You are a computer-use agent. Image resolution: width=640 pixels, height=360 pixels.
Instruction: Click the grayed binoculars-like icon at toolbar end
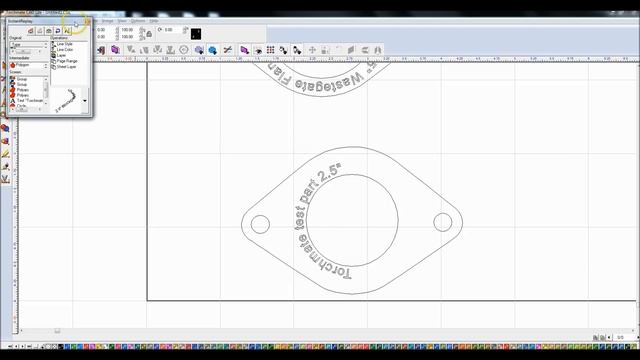[x=378, y=50]
